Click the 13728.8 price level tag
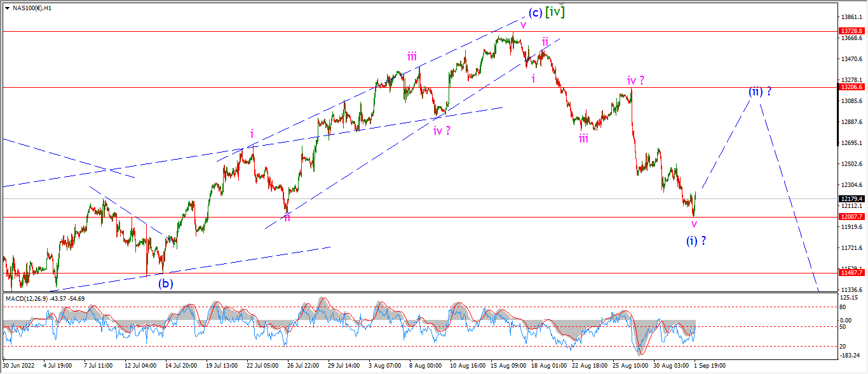The height and width of the screenshot is (374, 868). click(851, 31)
